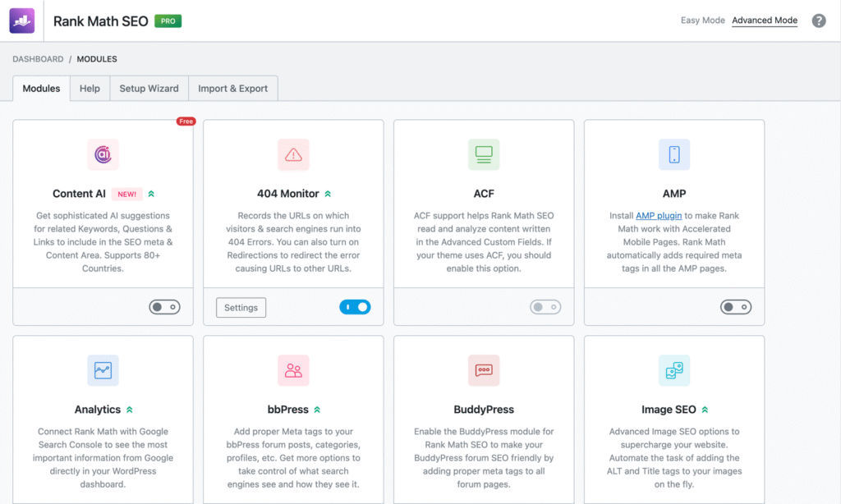This screenshot has width=841, height=504.
Task: Click green chevron next to Analytics title
Action: click(130, 410)
